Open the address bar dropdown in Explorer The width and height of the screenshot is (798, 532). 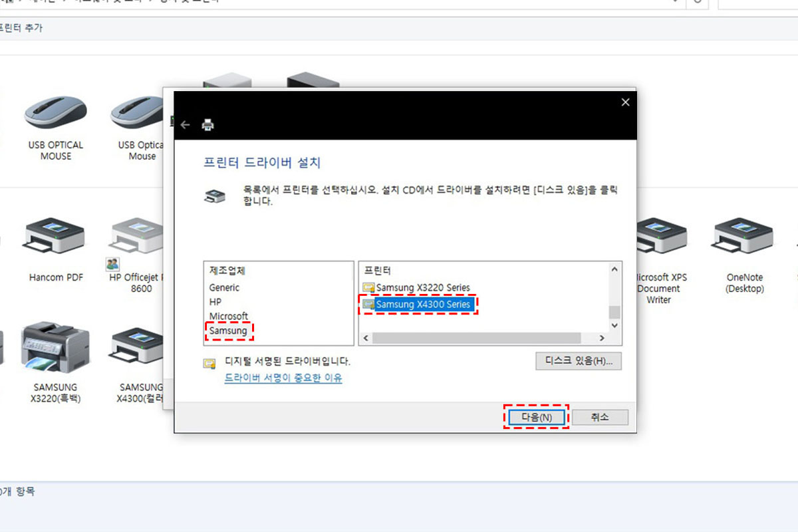tap(676, 2)
